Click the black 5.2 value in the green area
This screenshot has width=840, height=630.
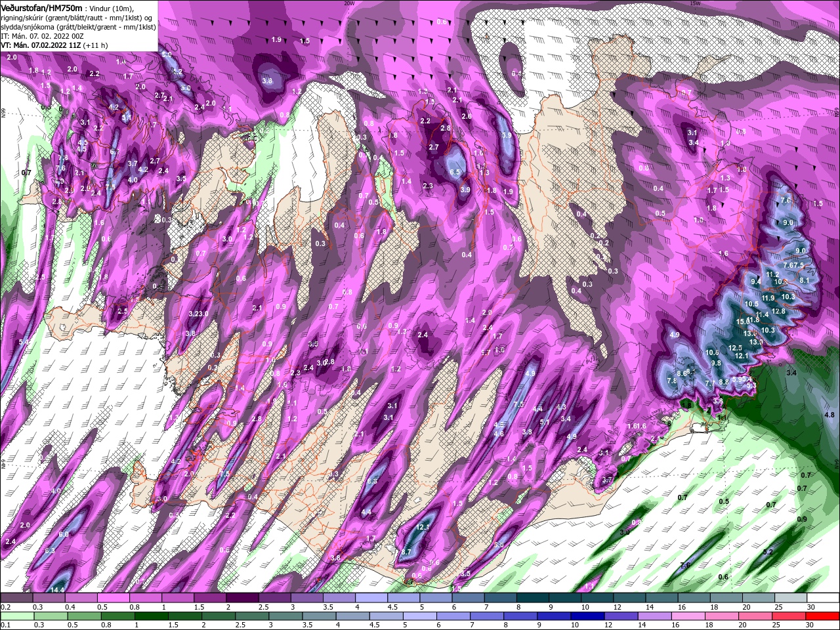[x=767, y=552]
